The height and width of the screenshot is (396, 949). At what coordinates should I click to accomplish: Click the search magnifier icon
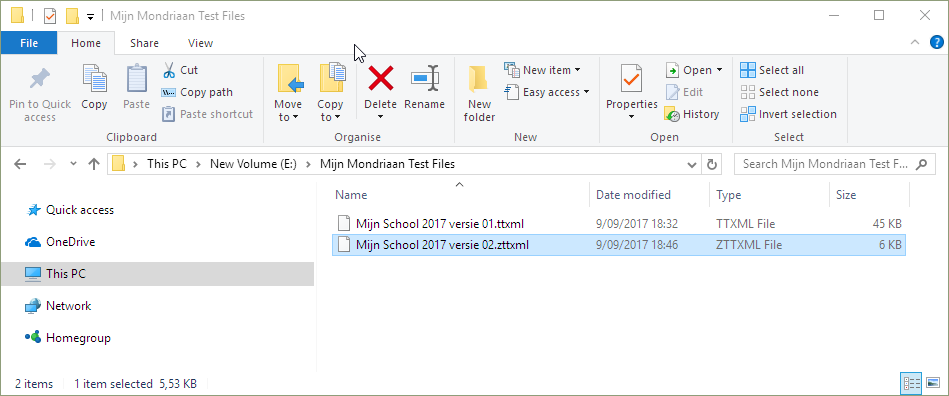click(921, 164)
